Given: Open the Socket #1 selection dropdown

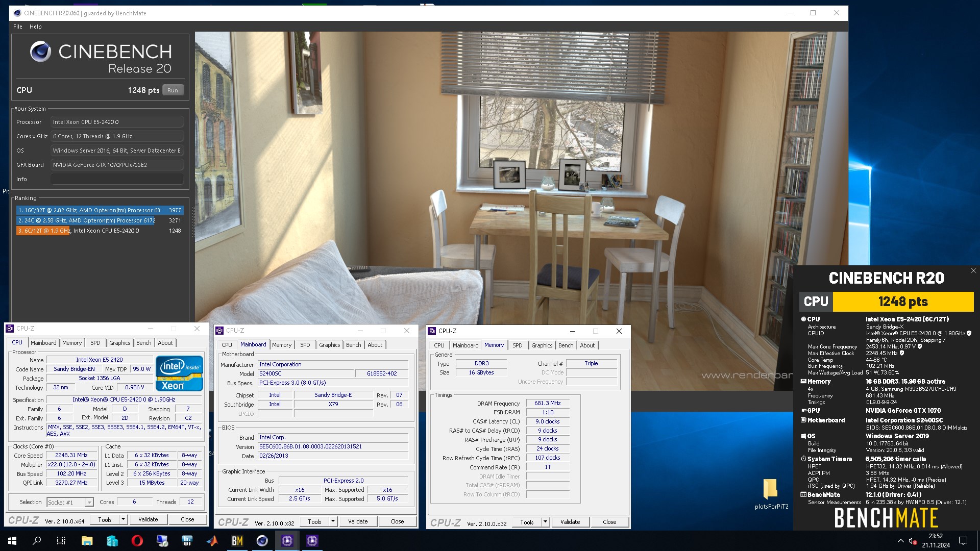Looking at the screenshot, I should pyautogui.click(x=70, y=503).
